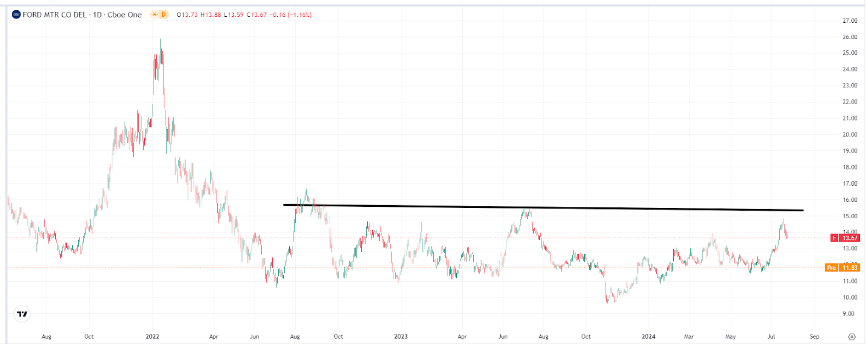
Task: Click the -0.16 (-1.16%) change value
Action: coord(291,15)
